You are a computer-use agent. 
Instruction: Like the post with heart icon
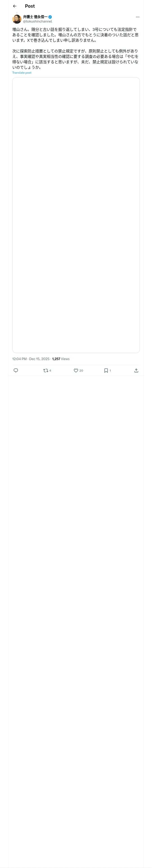(x=76, y=370)
